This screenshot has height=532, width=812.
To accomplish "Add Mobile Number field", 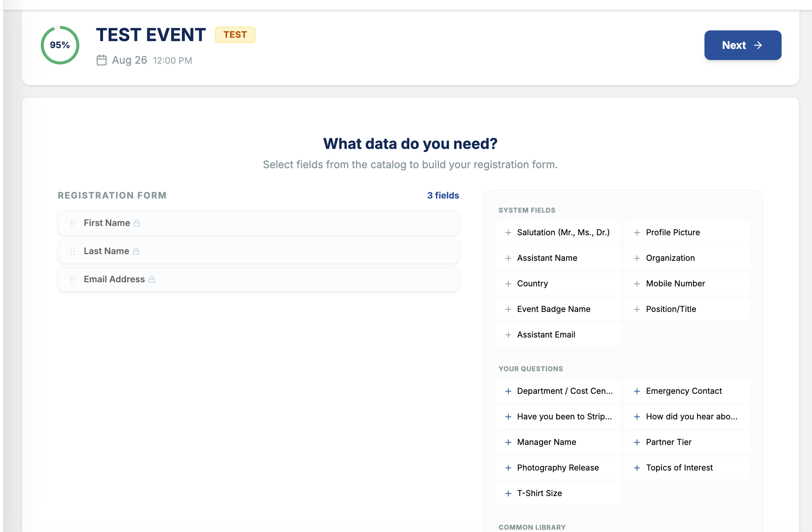I will (x=687, y=284).
